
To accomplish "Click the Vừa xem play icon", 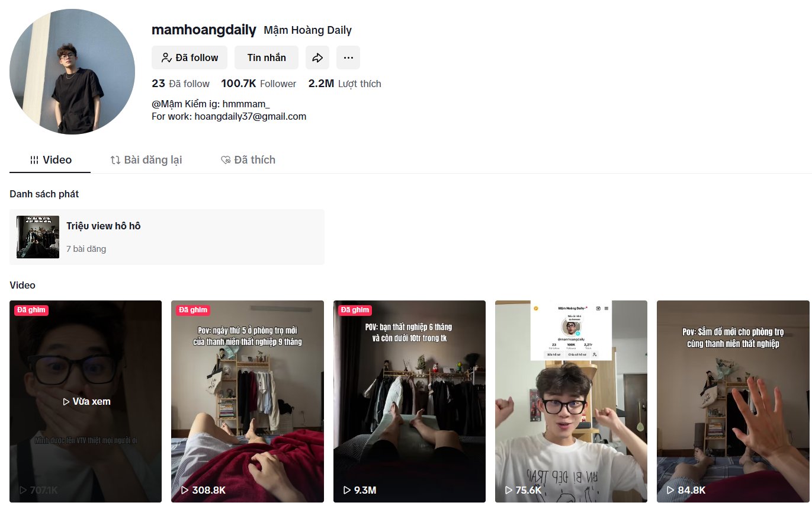I will [x=66, y=402].
